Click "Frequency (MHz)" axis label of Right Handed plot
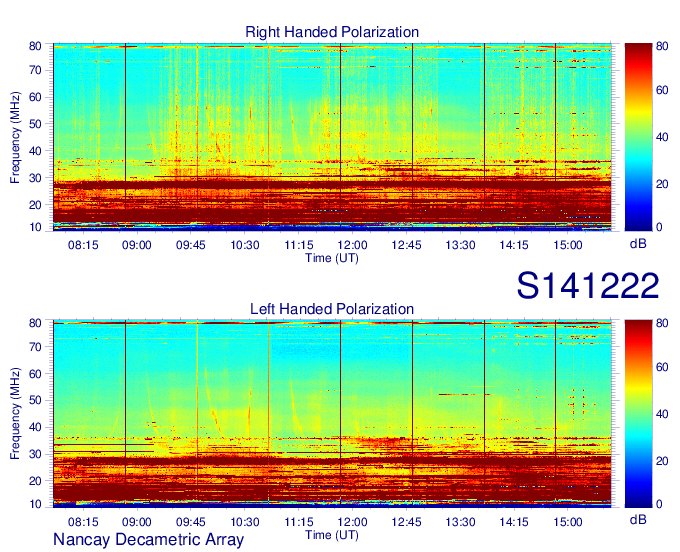 (15, 137)
